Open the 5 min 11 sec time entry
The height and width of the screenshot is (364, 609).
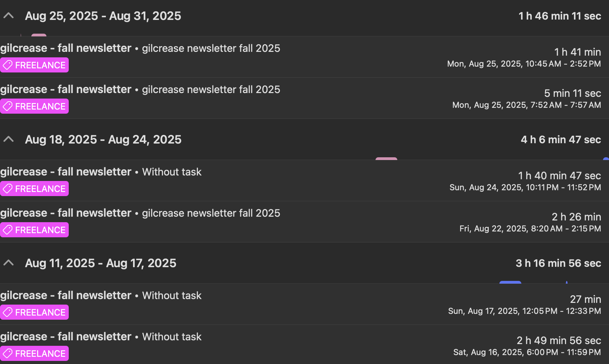pos(304,98)
